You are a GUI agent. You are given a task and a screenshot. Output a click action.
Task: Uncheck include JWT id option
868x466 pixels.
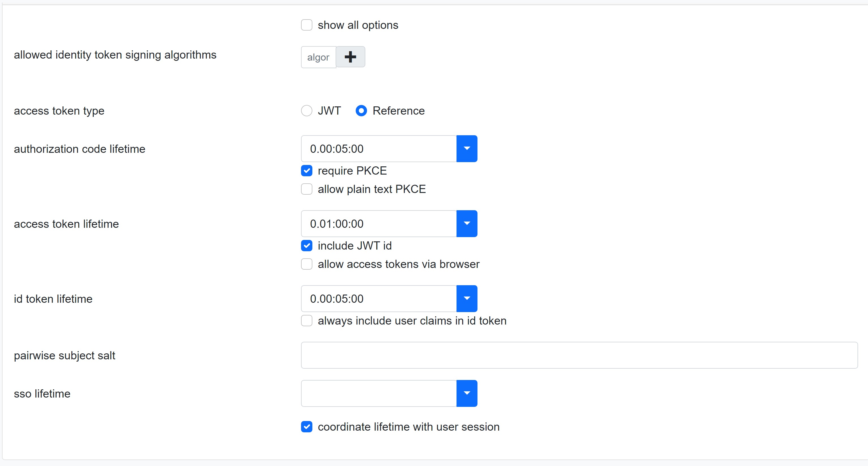tap(307, 246)
